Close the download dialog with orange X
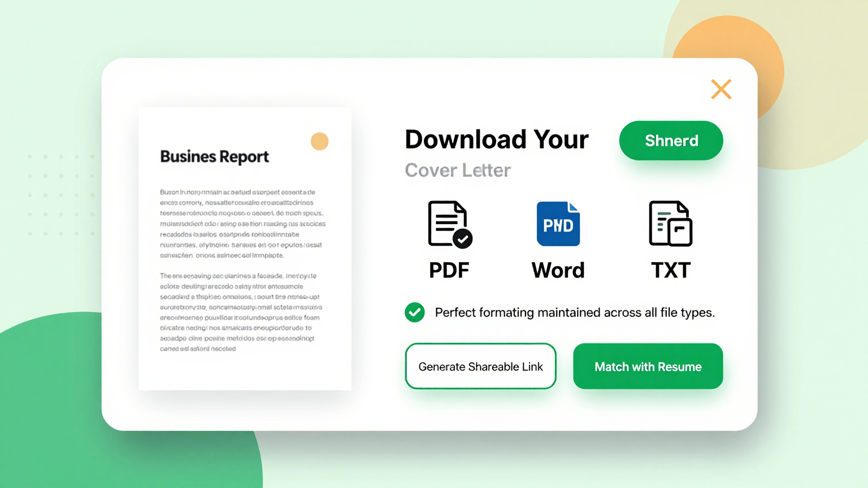The image size is (868, 488). pos(721,89)
